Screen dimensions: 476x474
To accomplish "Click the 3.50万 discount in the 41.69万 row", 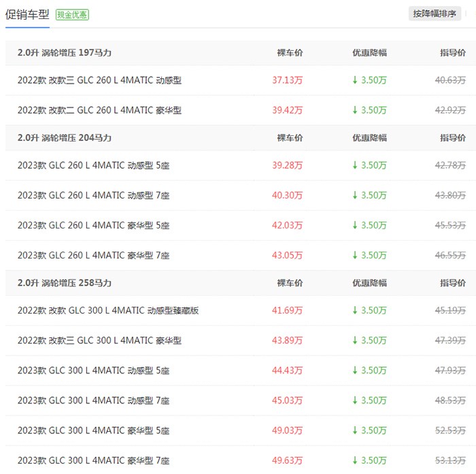I will (x=369, y=311).
